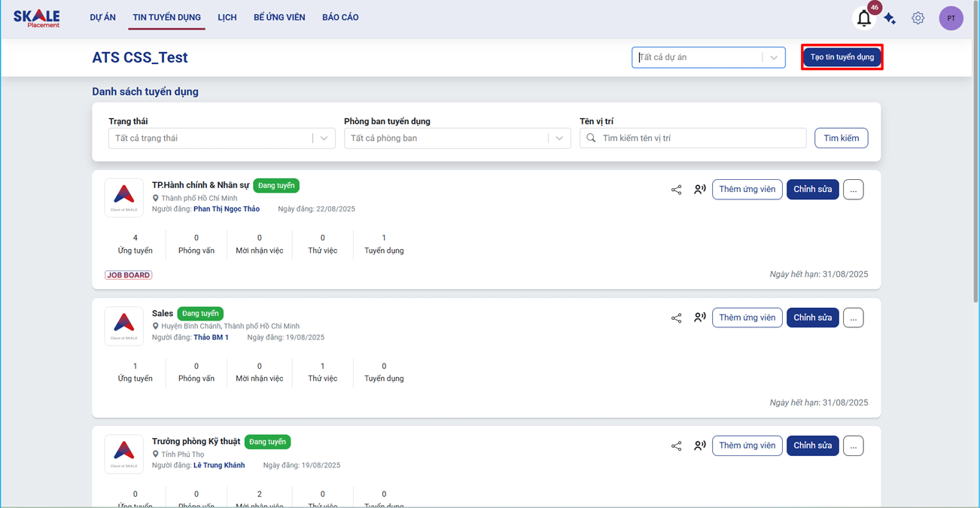Go to the Bể Ứng Viên tab
980x508 pixels.
279,17
